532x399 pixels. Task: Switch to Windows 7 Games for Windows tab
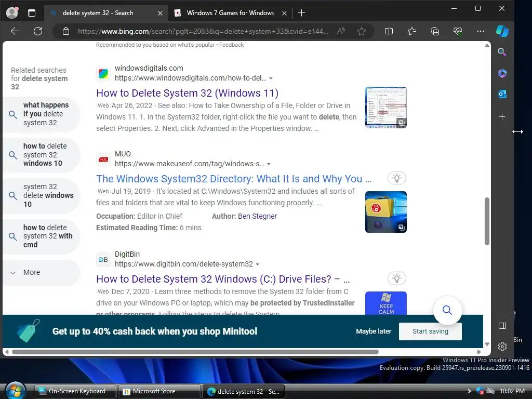pos(230,13)
